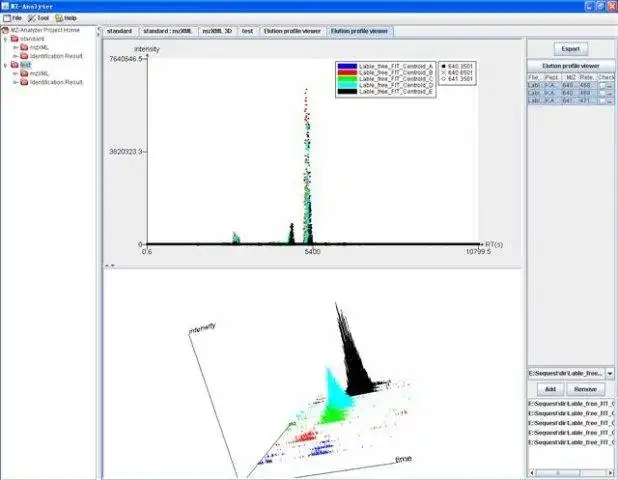
Task: Click the green Centroid_C legend swatch
Action: click(x=347, y=79)
